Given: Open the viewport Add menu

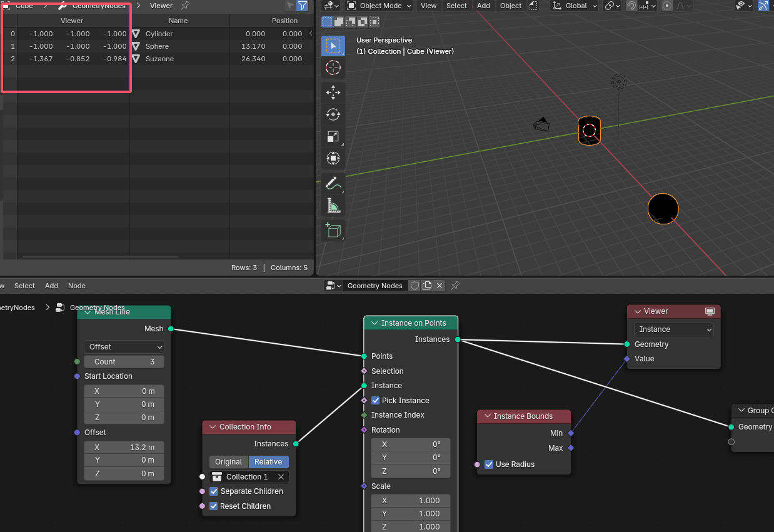Looking at the screenshot, I should (x=484, y=6).
